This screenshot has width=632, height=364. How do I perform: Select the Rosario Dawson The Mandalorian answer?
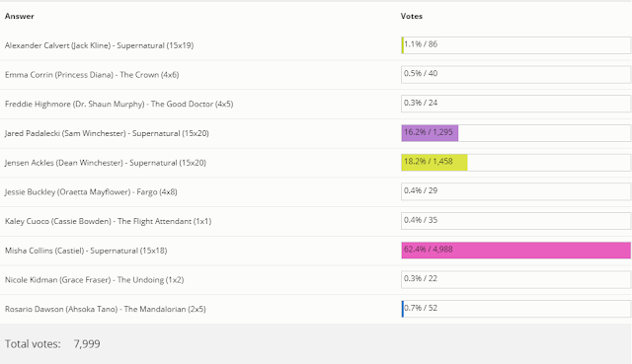click(x=106, y=309)
